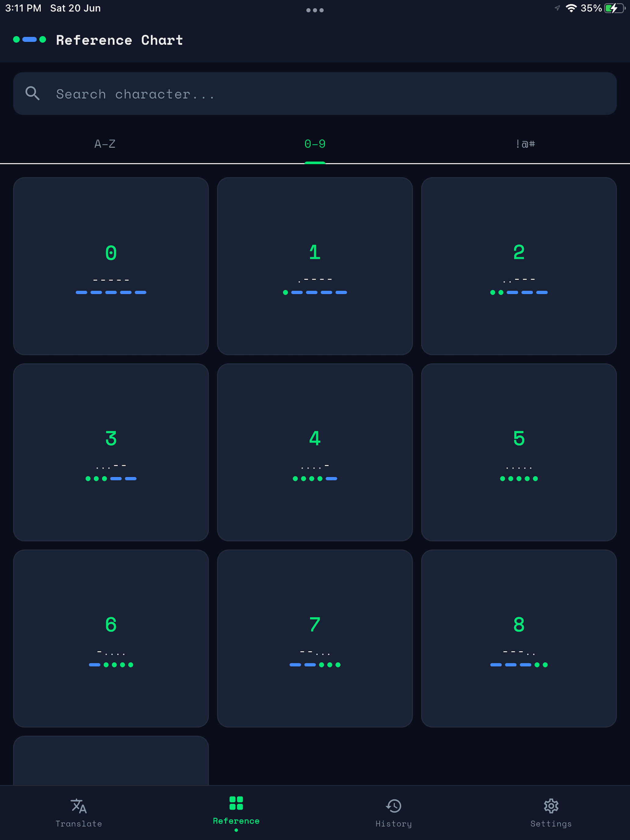Tap the battery icon in status bar
Image resolution: width=630 pixels, height=840 pixels.
coord(615,8)
